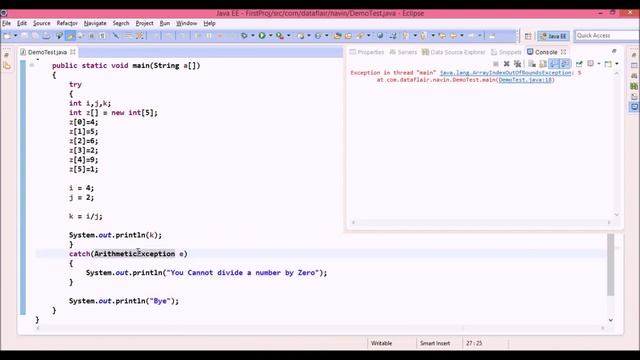This screenshot has width=640, height=360.
Task: Expand Display Selected Console dropdown arrow
Action: [599, 64]
